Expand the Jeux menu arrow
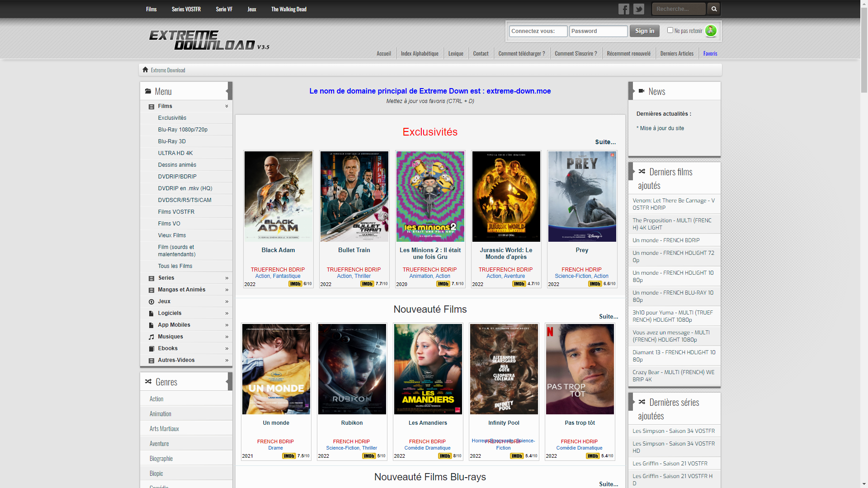This screenshot has height=488, width=868. (x=226, y=302)
